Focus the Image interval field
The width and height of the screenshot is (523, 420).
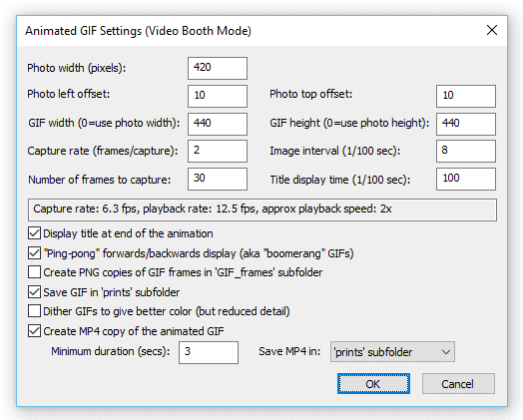pos(466,151)
